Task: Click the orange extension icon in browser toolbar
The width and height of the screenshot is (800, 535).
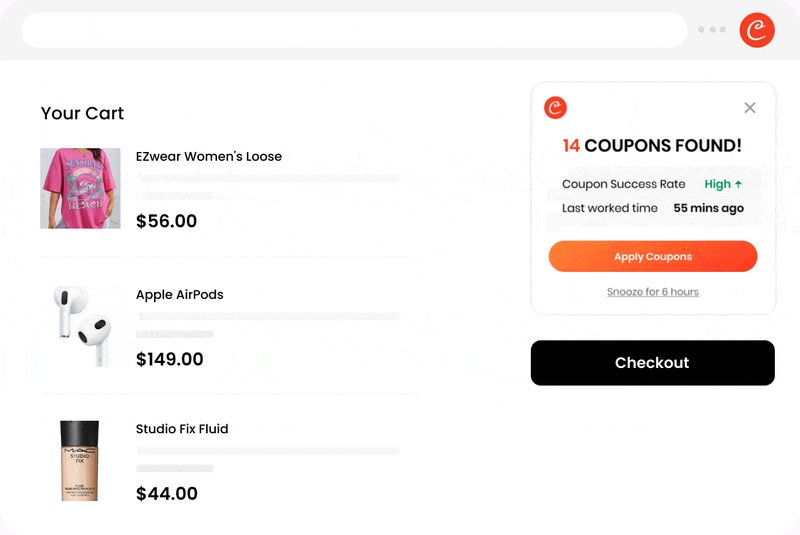Action: pos(757,30)
